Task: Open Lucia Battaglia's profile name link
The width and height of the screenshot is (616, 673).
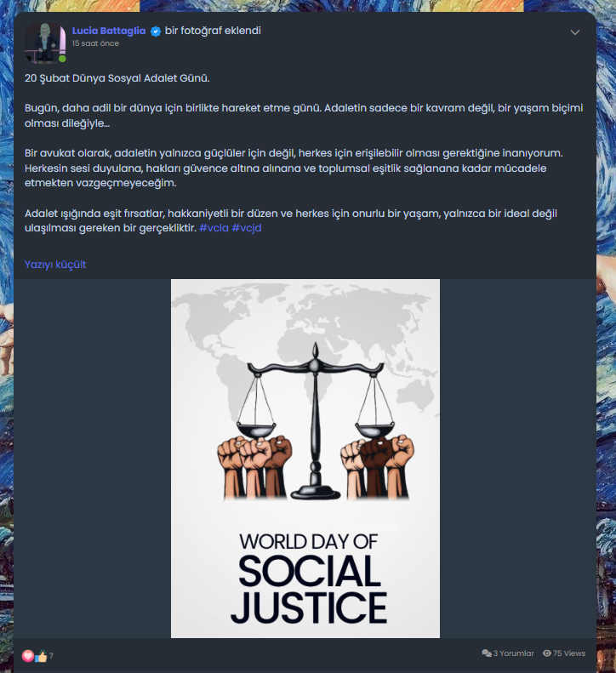Action: 109,31
